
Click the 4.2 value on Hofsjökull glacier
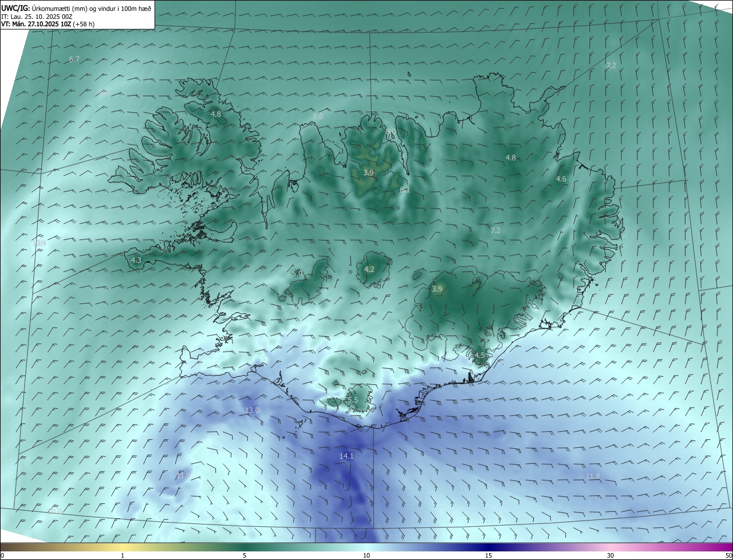point(369,270)
